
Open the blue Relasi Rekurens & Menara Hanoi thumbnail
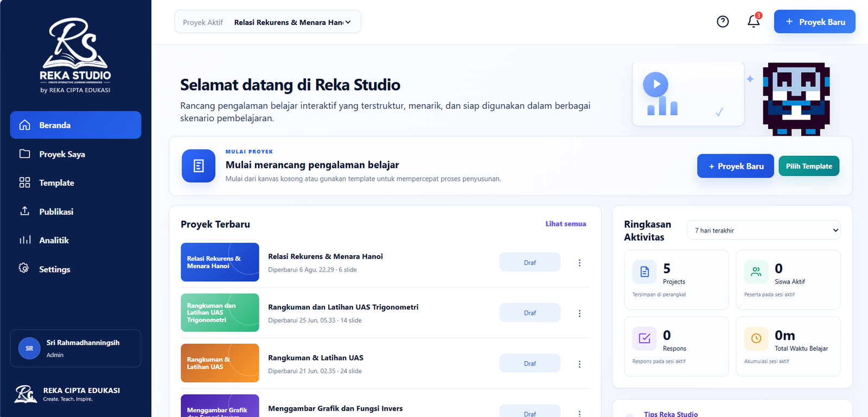pos(220,262)
